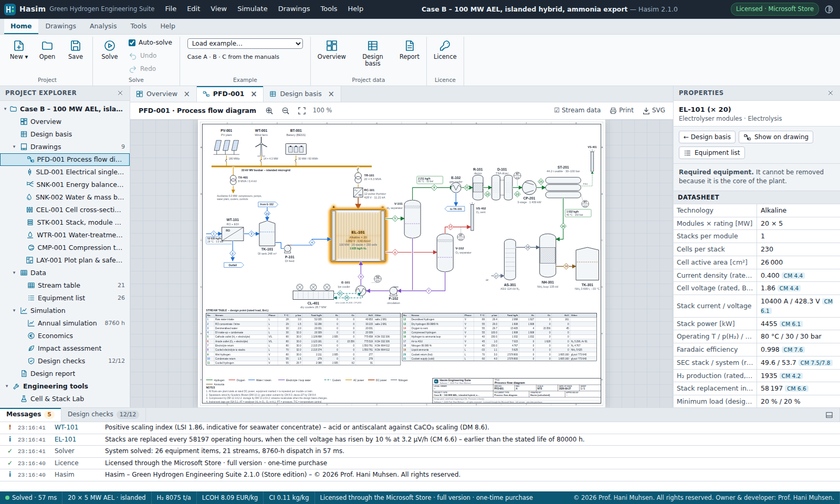Click the Hasim app logo
The image size is (840, 504).
point(10,9)
